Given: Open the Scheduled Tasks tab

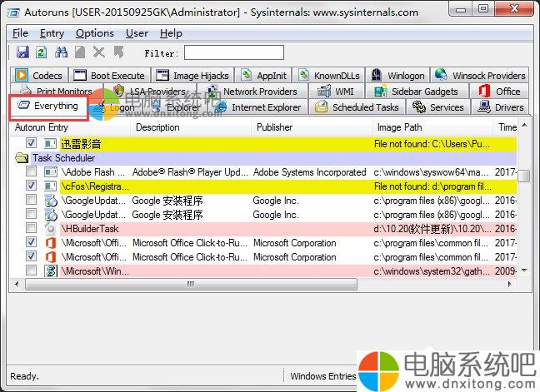Looking at the screenshot, I should 357,107.
